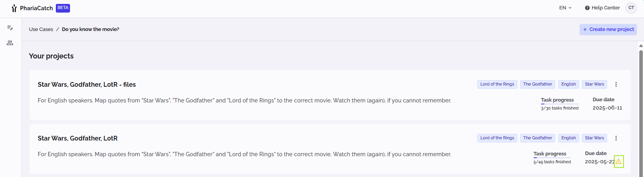Click task progress bar showing 5/49 tasks
644x177 pixels.
(552, 158)
